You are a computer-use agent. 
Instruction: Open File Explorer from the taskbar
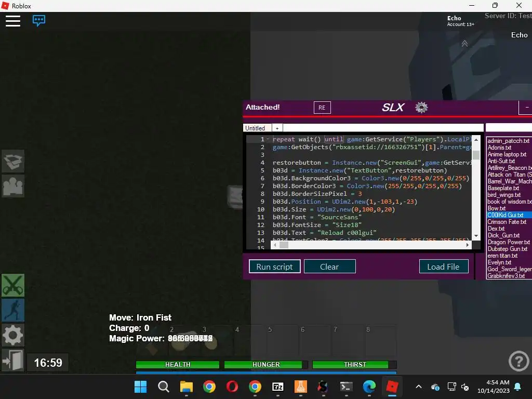tap(187, 387)
